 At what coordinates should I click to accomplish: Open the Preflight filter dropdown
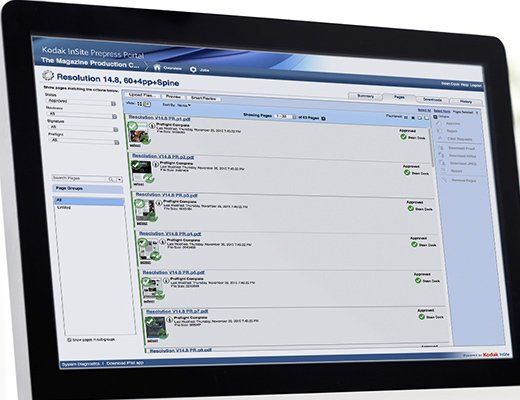click(116, 142)
